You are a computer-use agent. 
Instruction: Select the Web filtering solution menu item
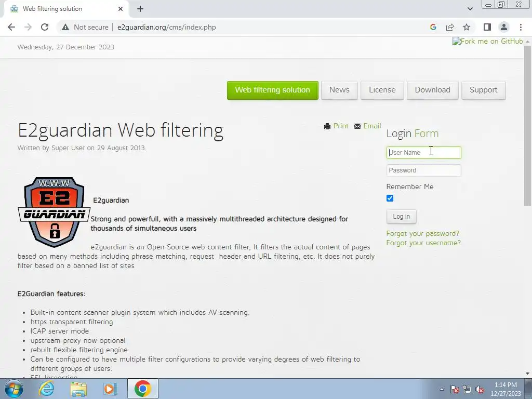click(272, 90)
